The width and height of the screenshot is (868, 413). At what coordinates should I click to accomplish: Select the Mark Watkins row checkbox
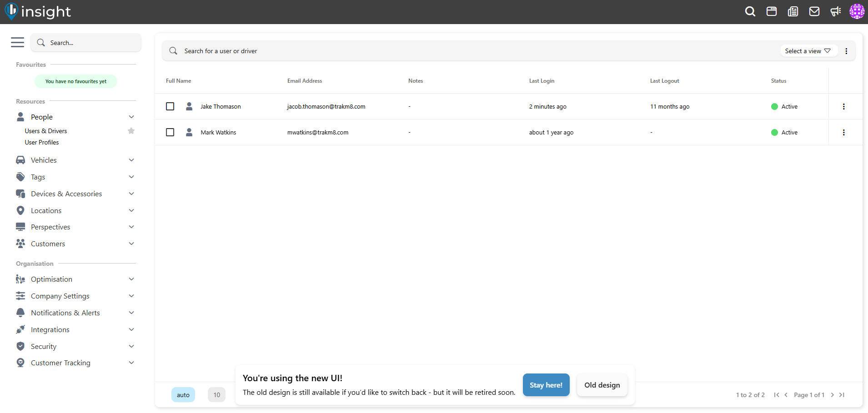[170, 132]
